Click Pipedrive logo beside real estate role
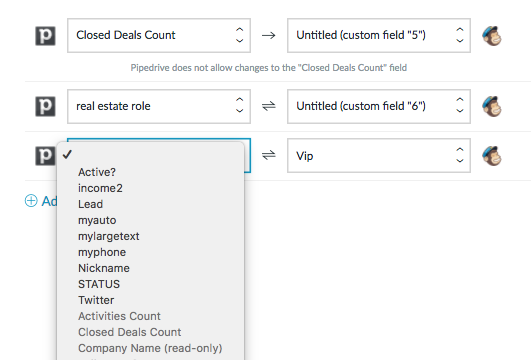 (x=45, y=107)
